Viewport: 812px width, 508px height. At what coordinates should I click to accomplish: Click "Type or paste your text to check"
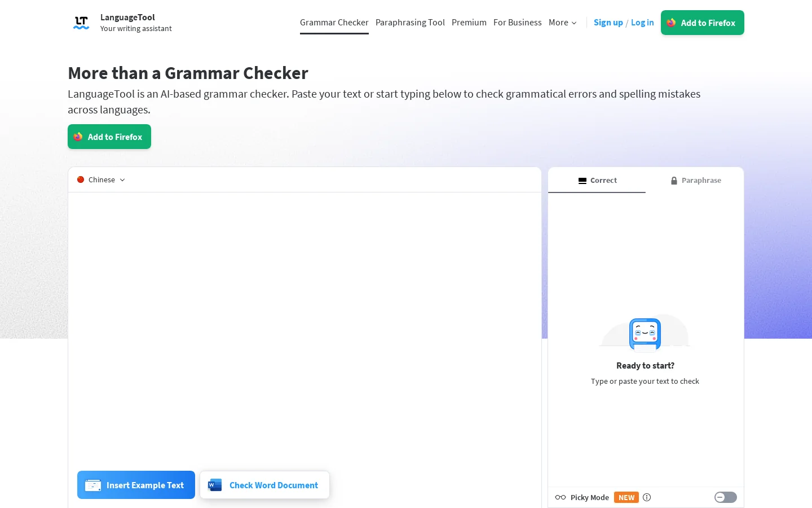tap(645, 382)
